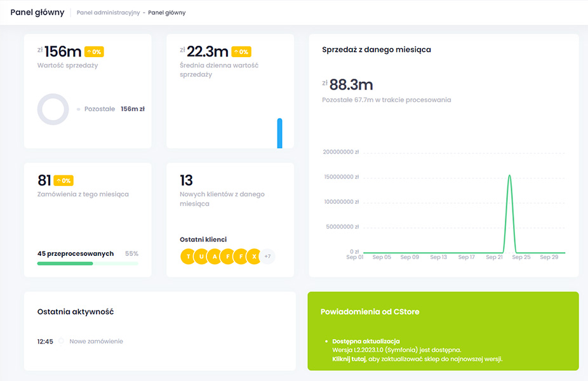
Task: Click the blue bar in daily sales chart
Action: pos(279,133)
